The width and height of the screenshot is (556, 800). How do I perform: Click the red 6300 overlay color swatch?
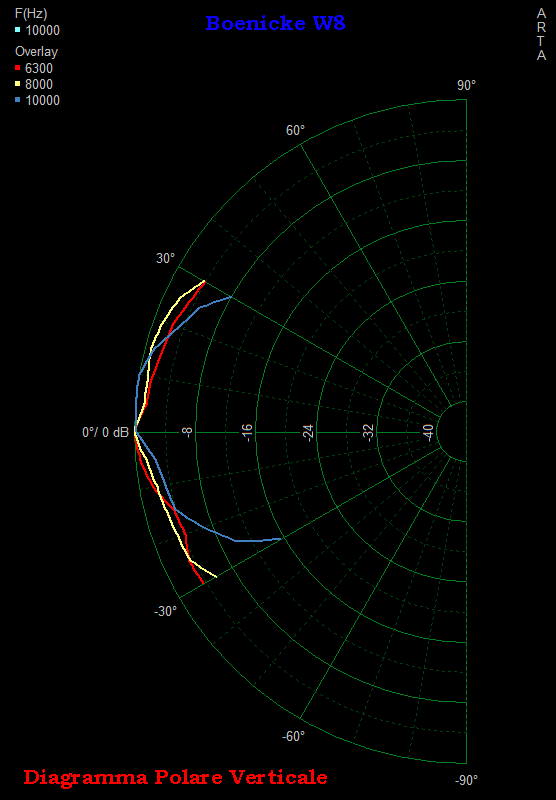18,68
